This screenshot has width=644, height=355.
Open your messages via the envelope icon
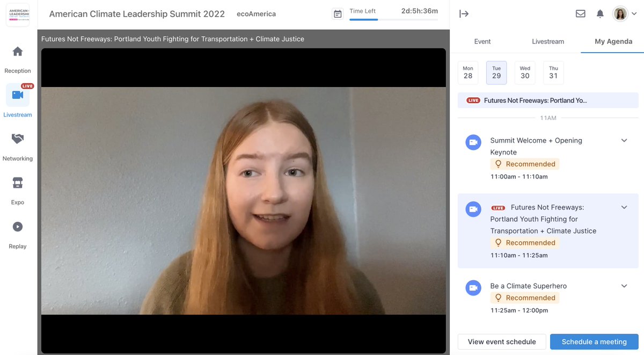(580, 13)
